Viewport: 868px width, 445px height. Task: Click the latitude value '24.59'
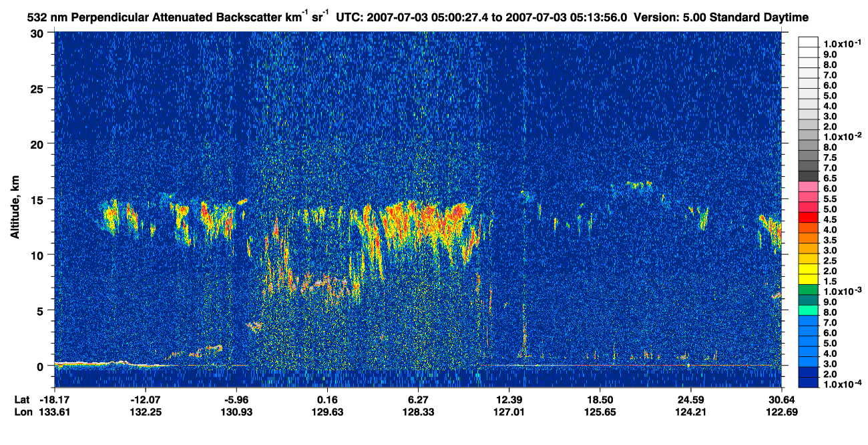690,399
